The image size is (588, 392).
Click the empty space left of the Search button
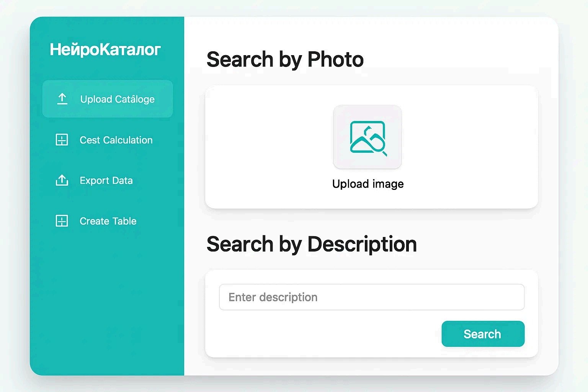click(325, 334)
